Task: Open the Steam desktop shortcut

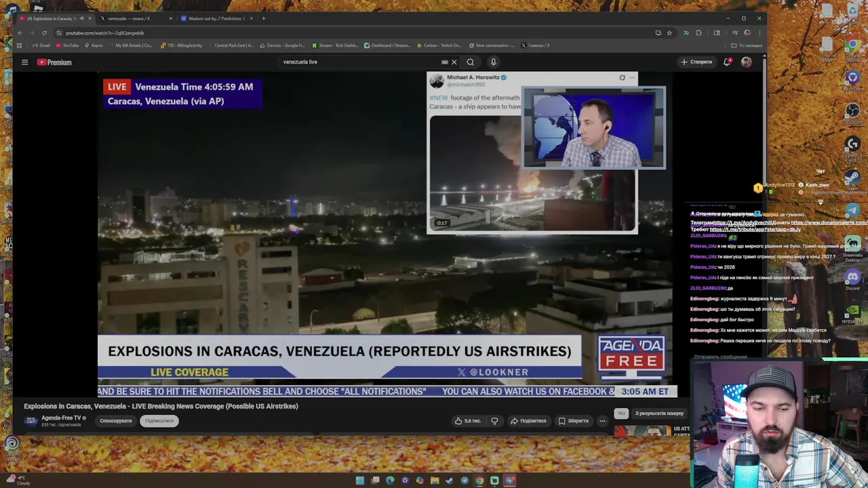Action: click(853, 179)
